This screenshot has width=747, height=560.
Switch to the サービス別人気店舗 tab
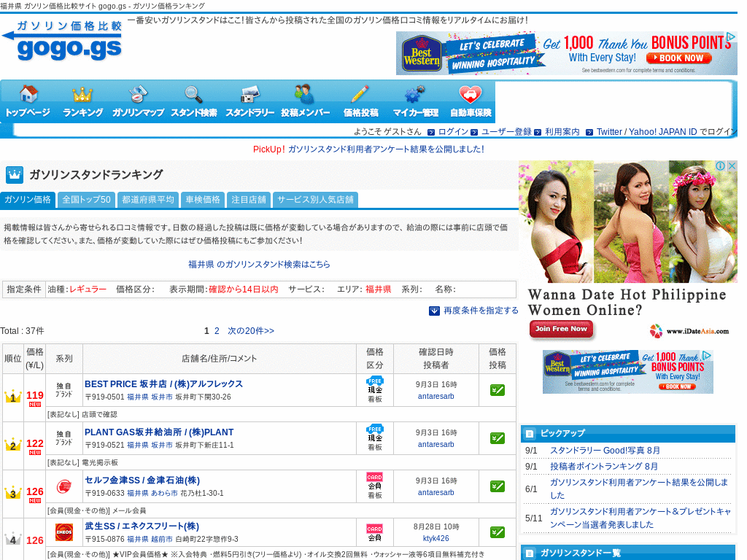315,200
